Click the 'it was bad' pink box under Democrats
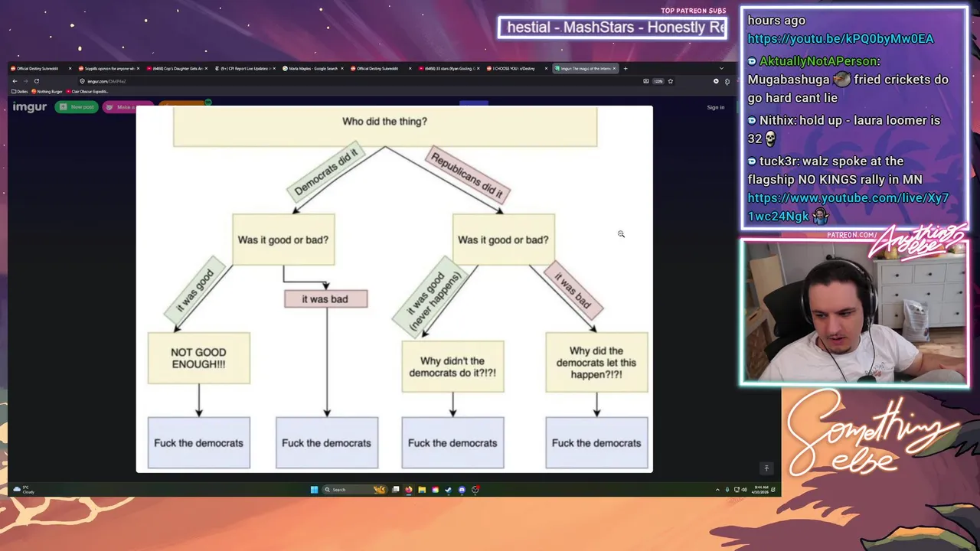Screen dimensions: 980x551 coord(325,299)
